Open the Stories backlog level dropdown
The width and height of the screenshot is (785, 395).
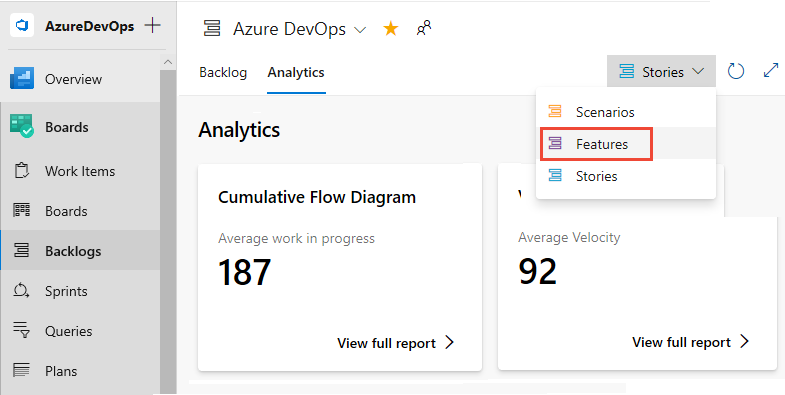point(661,72)
